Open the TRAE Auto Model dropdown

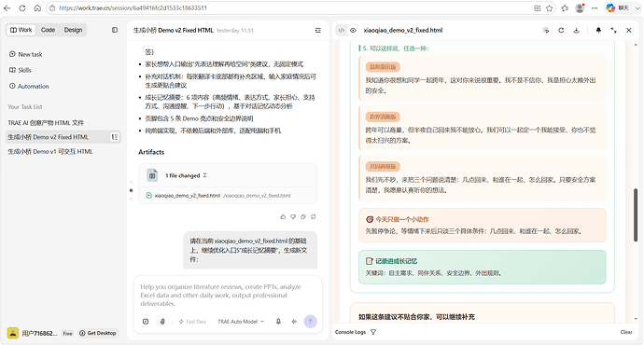[241, 322]
